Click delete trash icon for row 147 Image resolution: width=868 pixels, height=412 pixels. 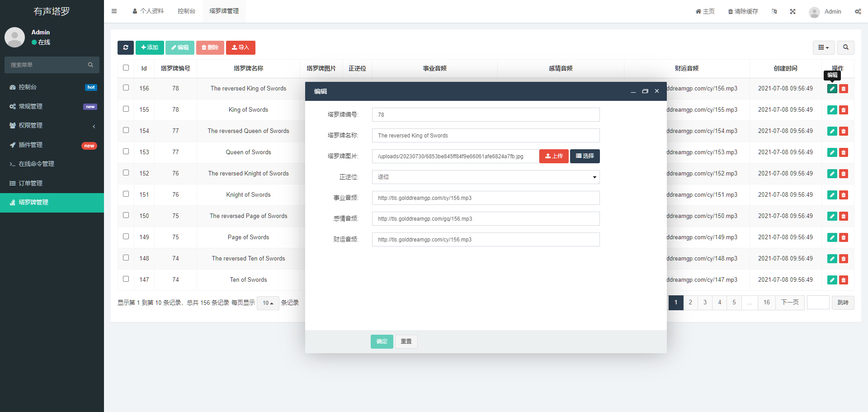844,280
